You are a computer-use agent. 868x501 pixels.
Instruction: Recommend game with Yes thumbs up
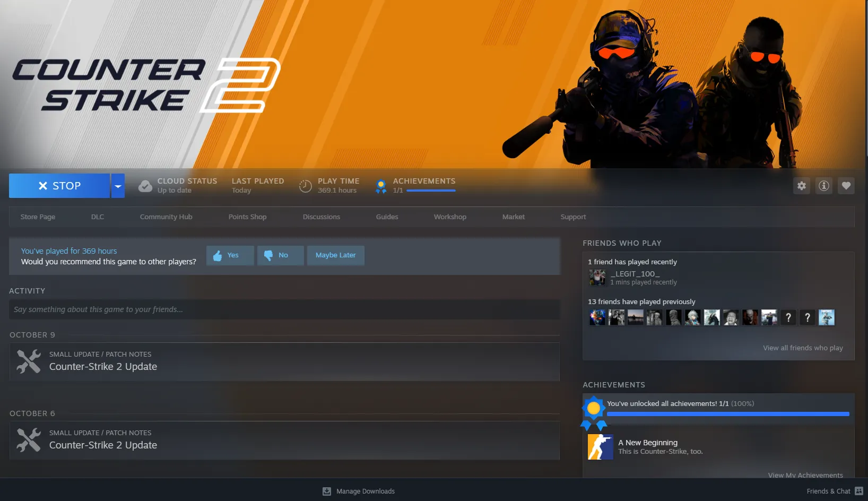pyautogui.click(x=230, y=255)
